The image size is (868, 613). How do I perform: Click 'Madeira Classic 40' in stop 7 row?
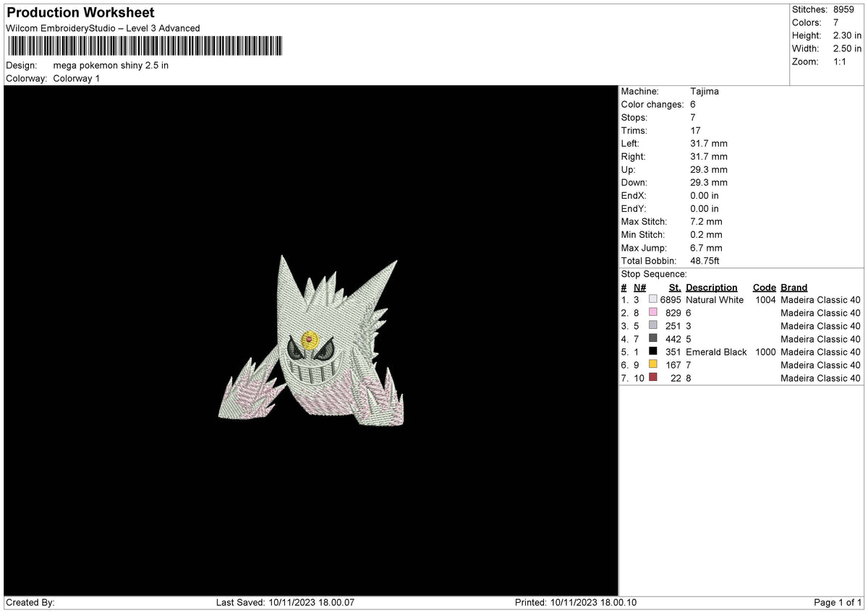click(821, 378)
